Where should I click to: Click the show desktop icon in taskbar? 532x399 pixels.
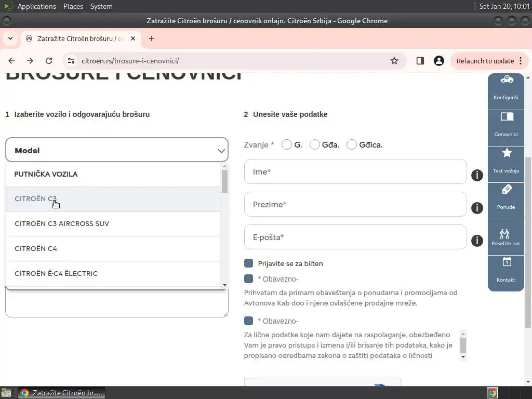pyautogui.click(x=6, y=393)
